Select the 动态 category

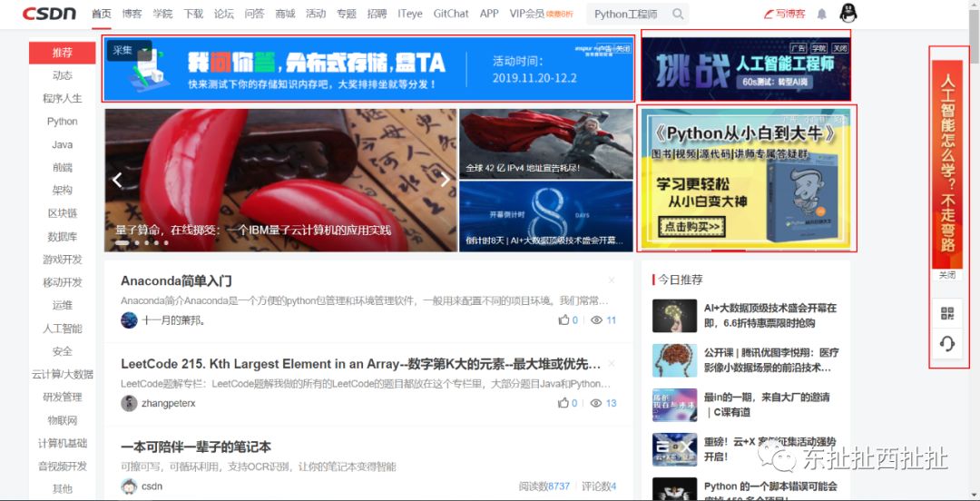click(x=62, y=75)
